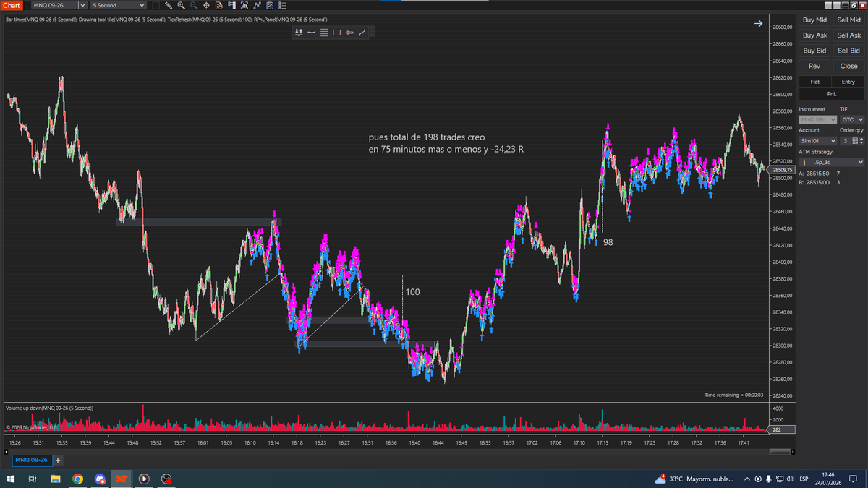This screenshot has height=488, width=868.
Task: Open the data box icon
Action: 219,5
